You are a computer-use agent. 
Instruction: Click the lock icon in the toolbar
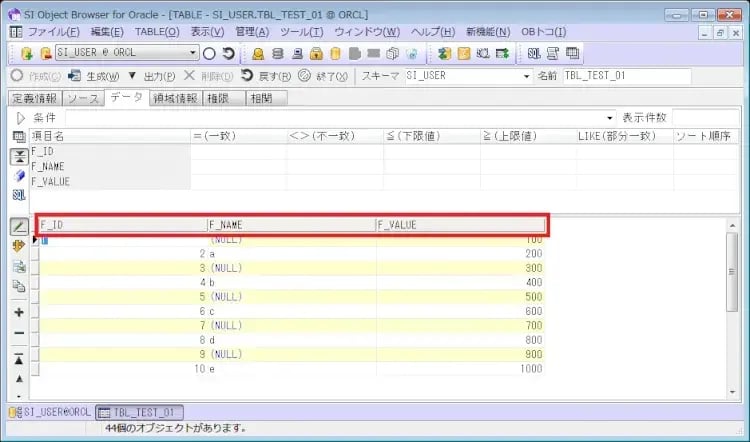point(316,53)
